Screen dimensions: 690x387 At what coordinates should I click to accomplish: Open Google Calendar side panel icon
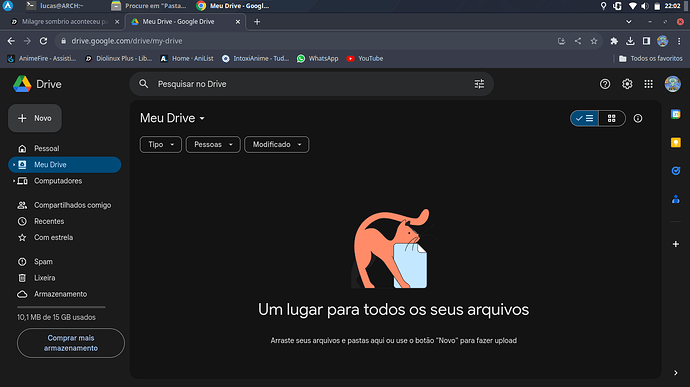pyautogui.click(x=675, y=114)
